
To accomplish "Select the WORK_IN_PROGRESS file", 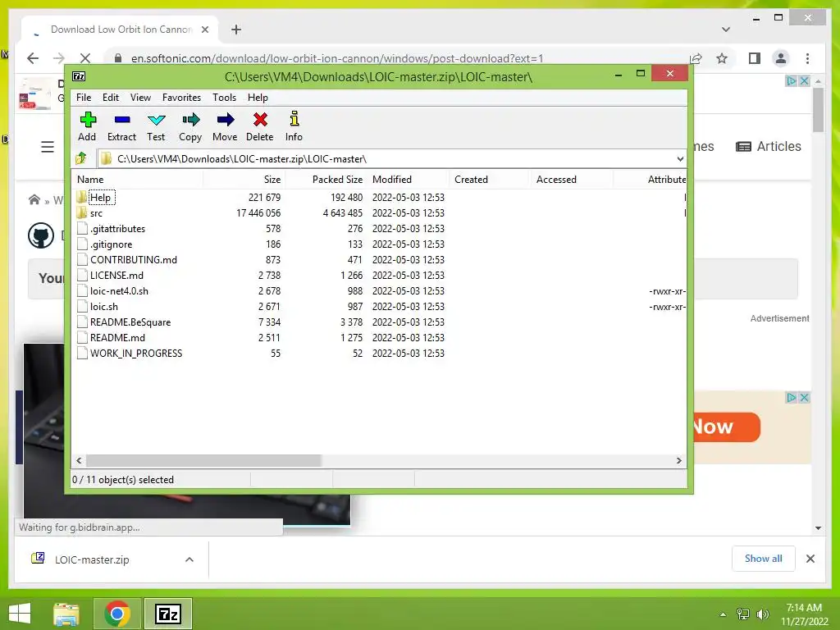I will pos(136,353).
